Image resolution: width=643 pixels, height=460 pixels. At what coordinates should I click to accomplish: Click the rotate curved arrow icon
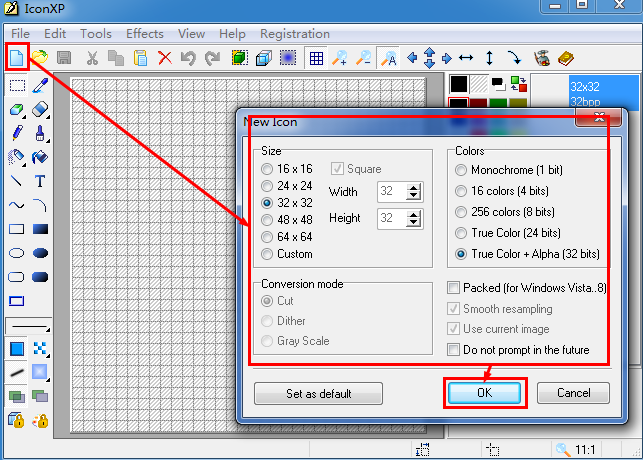514,58
